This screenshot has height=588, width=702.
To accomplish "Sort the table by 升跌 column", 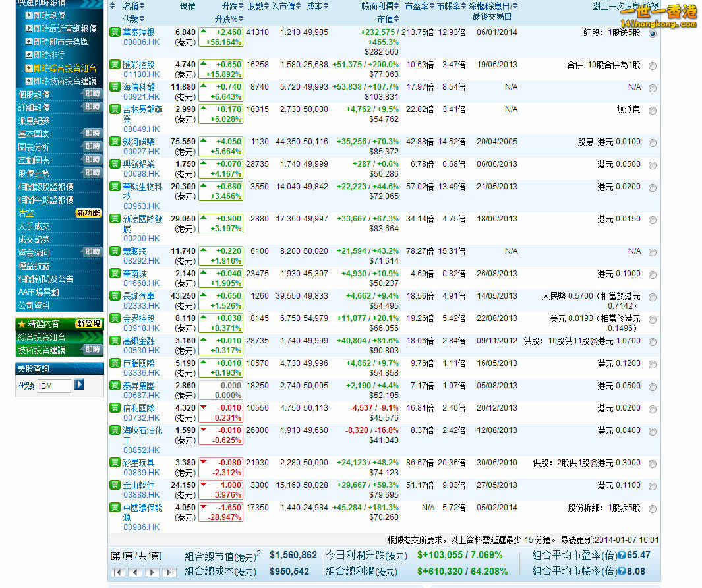I will click(x=233, y=6).
